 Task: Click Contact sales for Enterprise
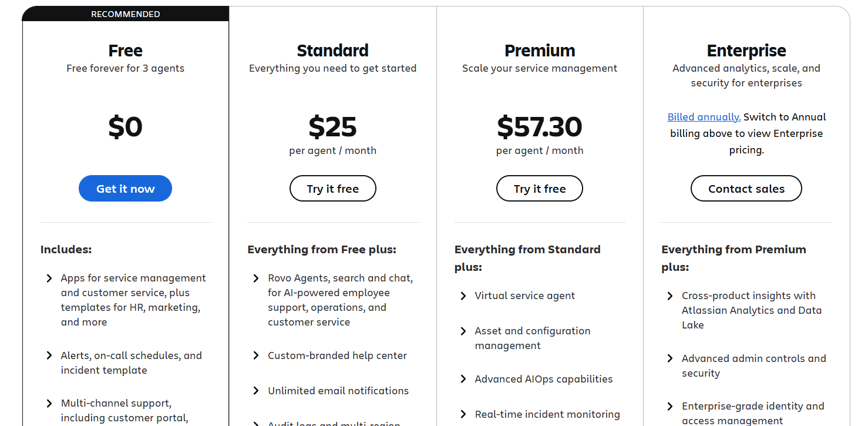(x=746, y=189)
